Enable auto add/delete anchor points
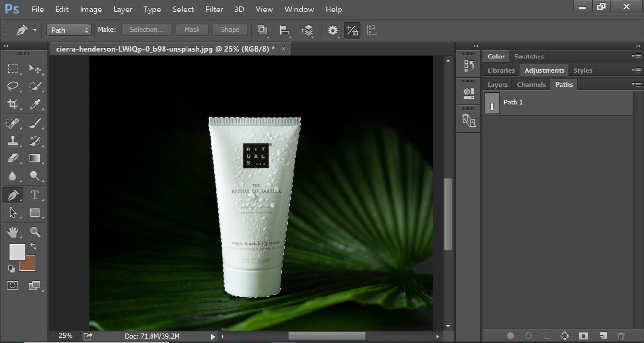644x343 pixels. click(352, 30)
